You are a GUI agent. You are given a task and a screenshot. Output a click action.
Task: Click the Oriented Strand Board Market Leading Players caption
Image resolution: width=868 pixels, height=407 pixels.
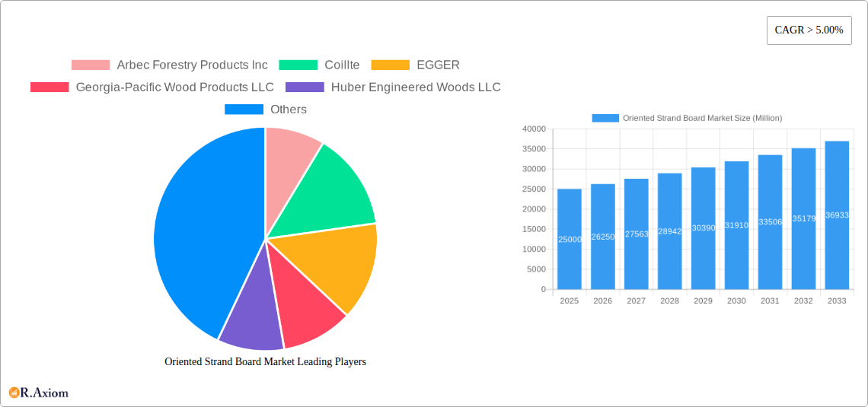266,361
